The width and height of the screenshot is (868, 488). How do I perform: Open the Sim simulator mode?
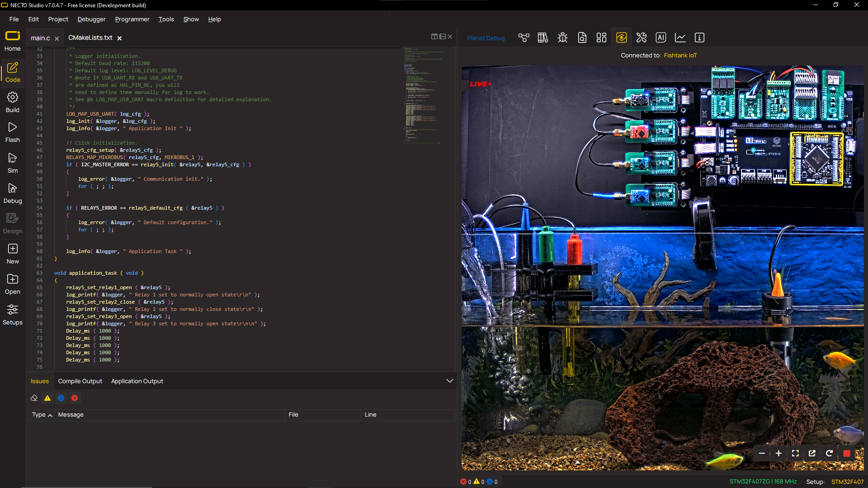(13, 163)
